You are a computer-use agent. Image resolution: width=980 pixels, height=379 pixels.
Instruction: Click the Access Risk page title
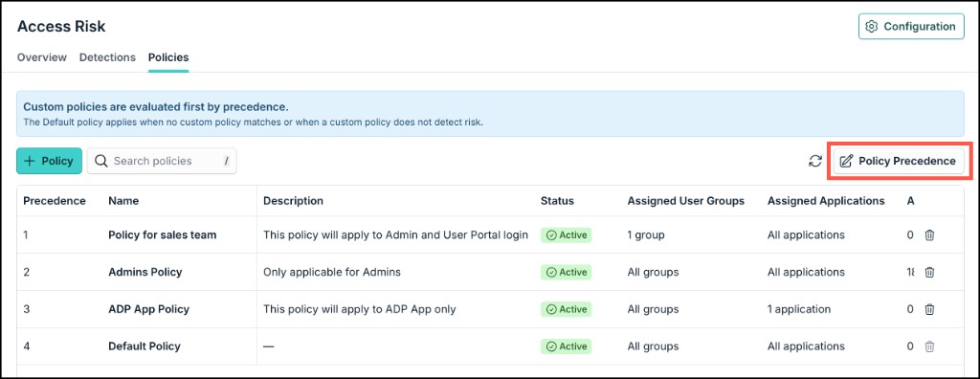point(61,26)
